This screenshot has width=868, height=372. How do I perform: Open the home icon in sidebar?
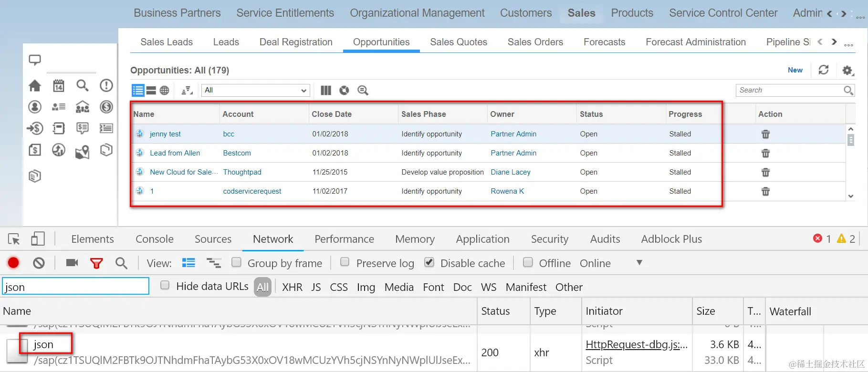point(35,86)
